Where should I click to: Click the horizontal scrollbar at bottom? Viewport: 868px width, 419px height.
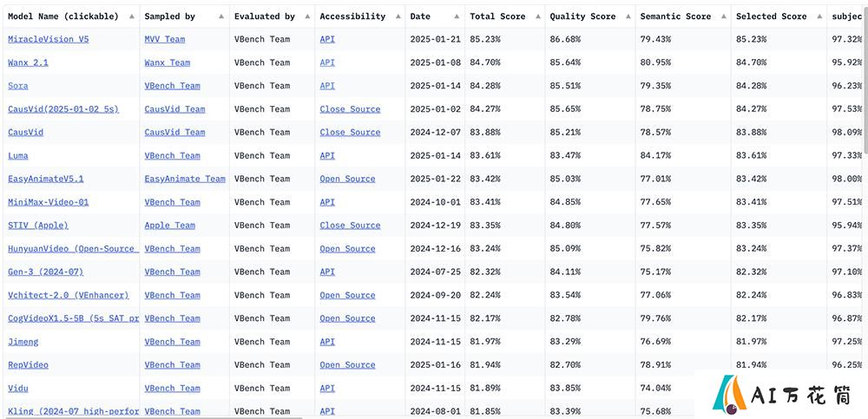(x=152, y=417)
